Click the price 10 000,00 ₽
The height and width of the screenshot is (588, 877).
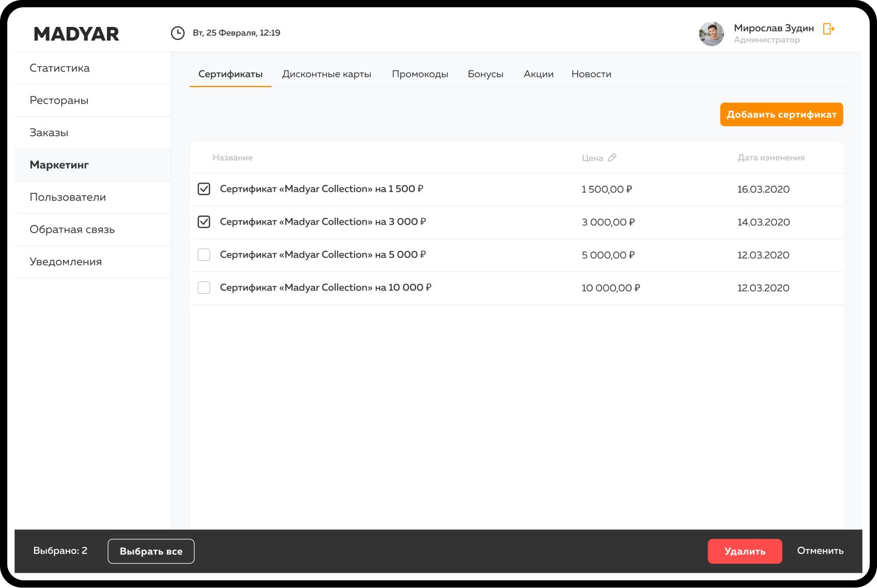click(611, 288)
